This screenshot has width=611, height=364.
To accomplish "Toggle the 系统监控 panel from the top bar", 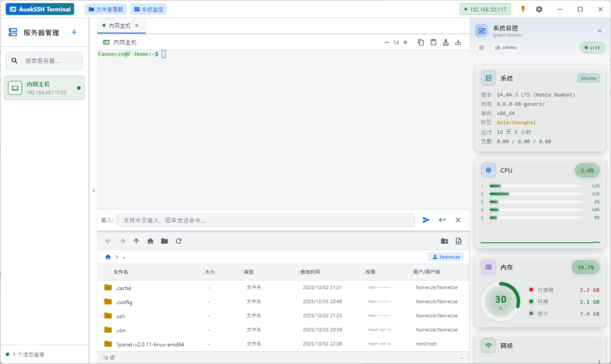I will pyautogui.click(x=149, y=9).
